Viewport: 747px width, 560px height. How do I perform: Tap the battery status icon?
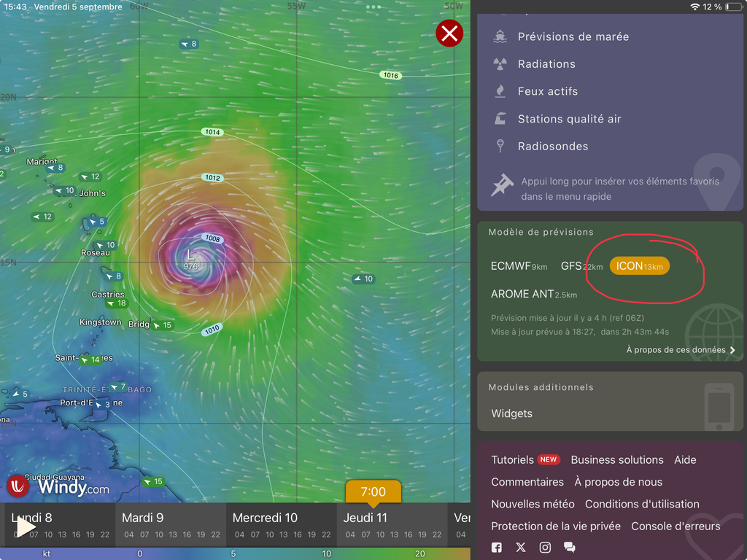coord(734,7)
